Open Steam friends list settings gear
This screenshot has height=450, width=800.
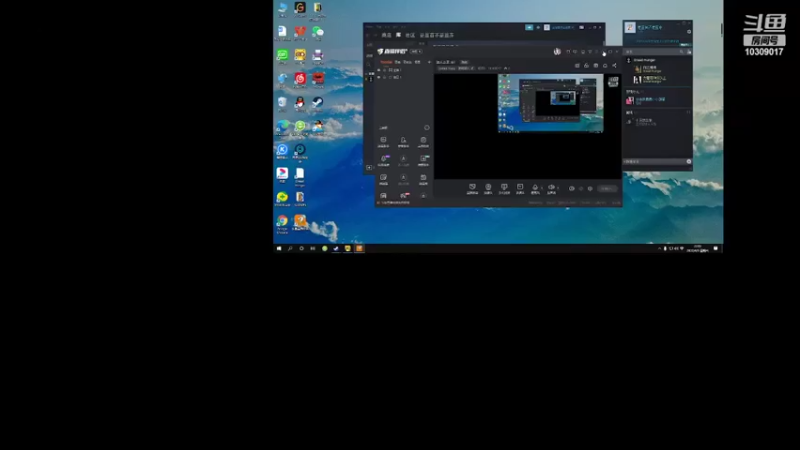pyautogui.click(x=689, y=32)
